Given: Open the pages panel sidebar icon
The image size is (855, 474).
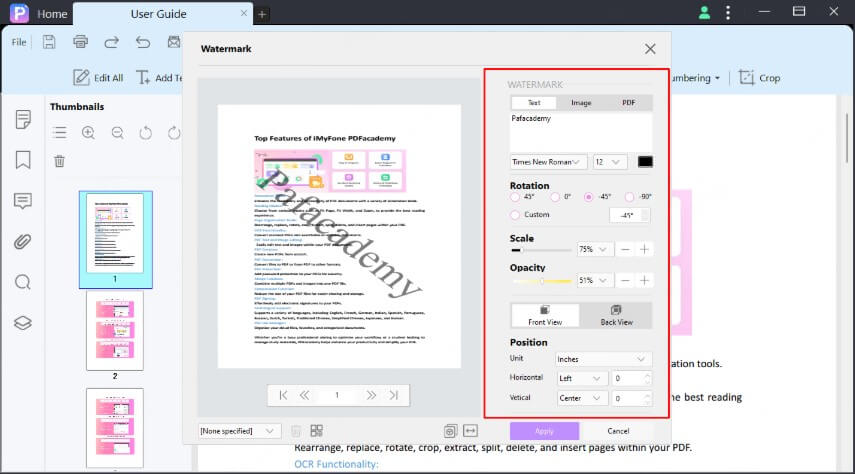Looking at the screenshot, I should (x=23, y=119).
